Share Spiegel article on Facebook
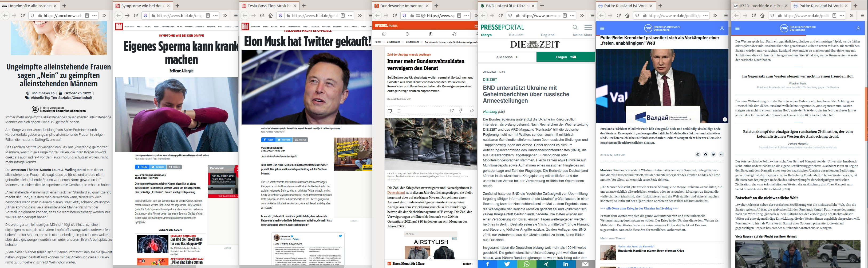The width and height of the screenshot is (868, 268). click(461, 111)
